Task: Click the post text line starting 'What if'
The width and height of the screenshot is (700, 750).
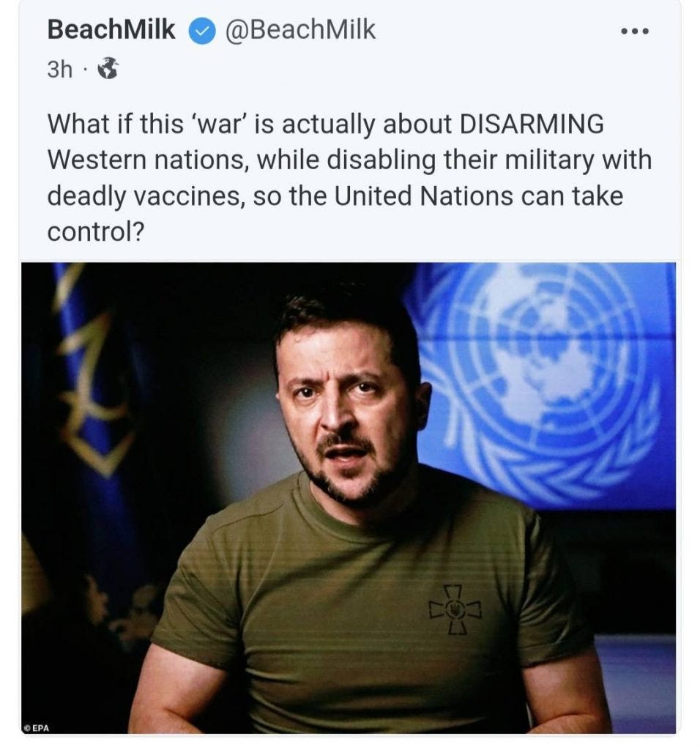Action: tap(325, 125)
